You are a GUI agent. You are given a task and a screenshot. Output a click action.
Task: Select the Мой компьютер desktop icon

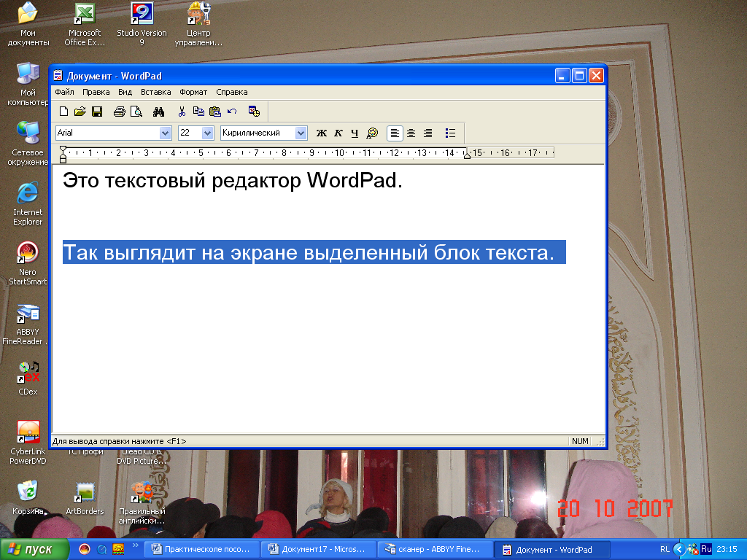[x=28, y=85]
